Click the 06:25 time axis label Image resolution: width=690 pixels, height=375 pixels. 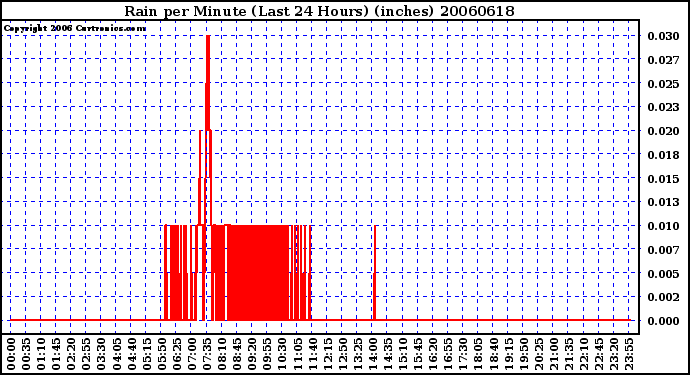tap(176, 354)
